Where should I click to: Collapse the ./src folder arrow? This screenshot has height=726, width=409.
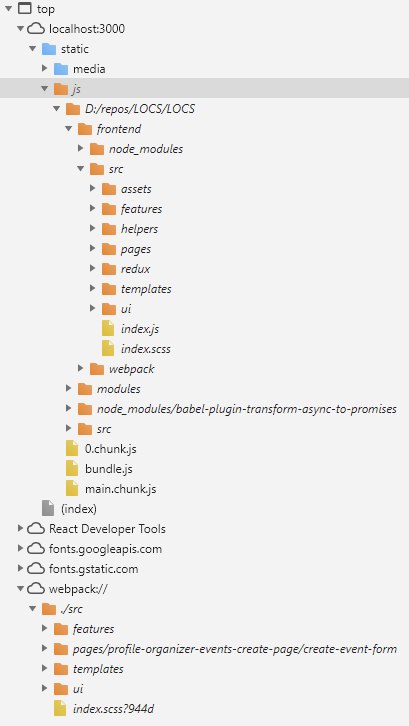(x=32, y=608)
